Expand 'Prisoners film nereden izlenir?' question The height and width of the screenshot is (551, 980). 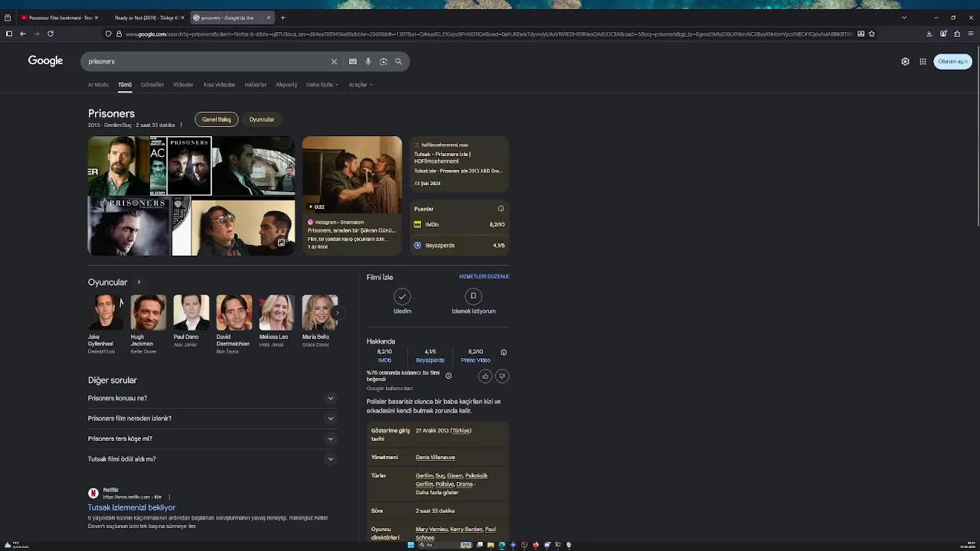pyautogui.click(x=212, y=419)
